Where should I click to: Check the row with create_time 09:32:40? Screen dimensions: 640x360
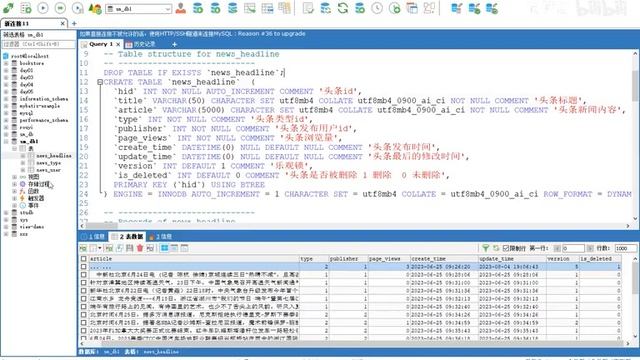pyautogui.click(x=84, y=307)
